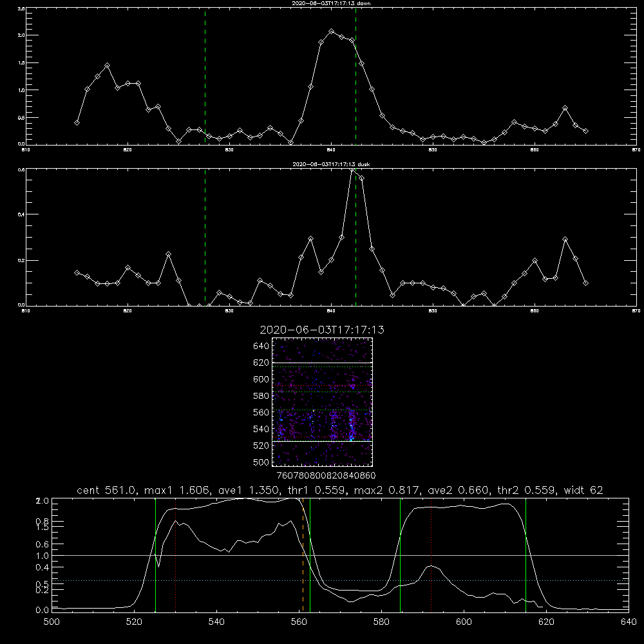Click the heatmap x-axis label '760780800820840860'

point(326,476)
